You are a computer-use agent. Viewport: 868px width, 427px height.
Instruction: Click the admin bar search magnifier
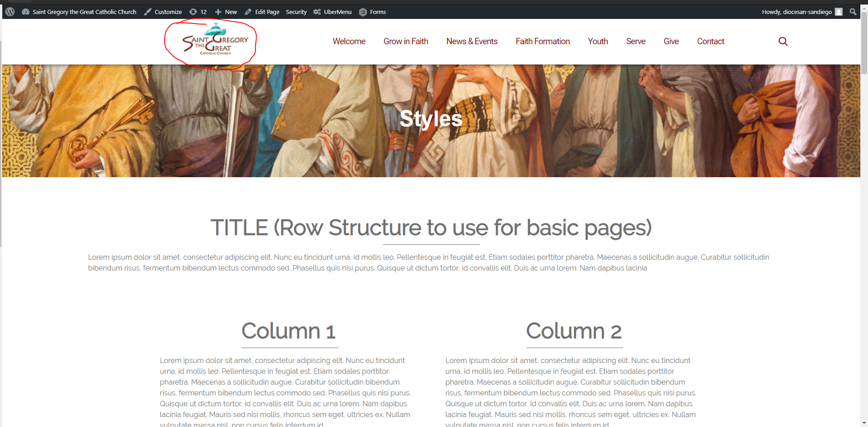point(853,12)
